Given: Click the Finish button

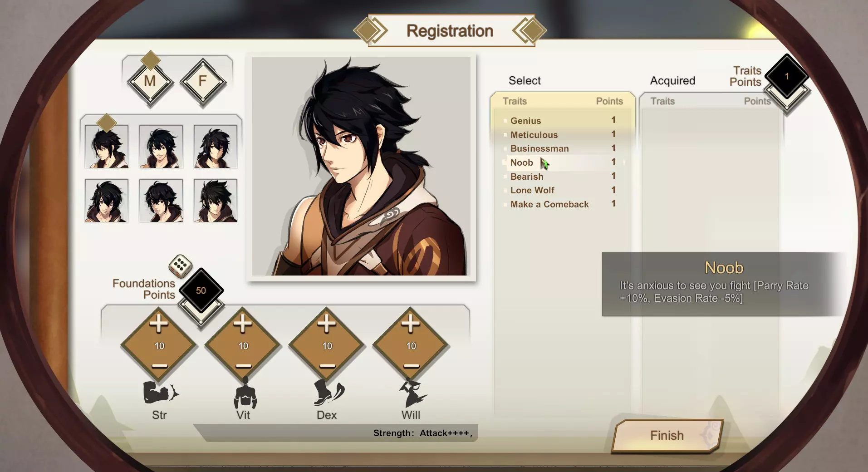Looking at the screenshot, I should (667, 436).
